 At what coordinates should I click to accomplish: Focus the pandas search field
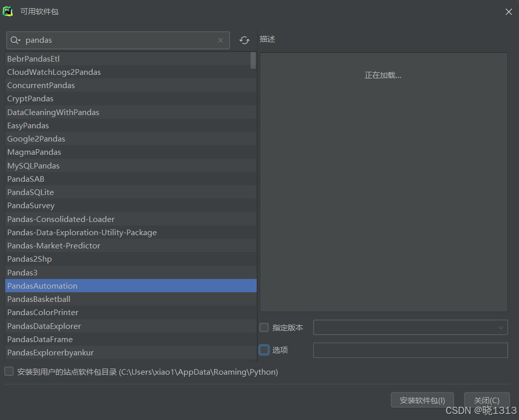coord(118,40)
